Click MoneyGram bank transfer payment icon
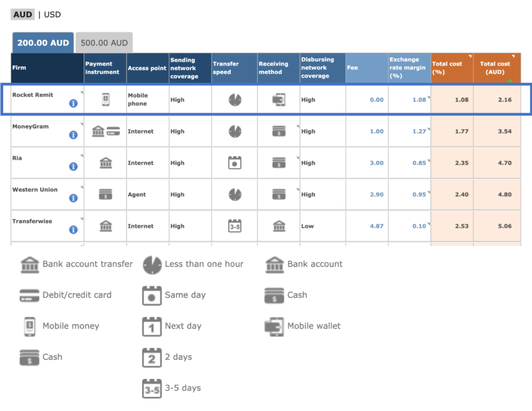Image resolution: width=532 pixels, height=411 pixels. [98, 131]
